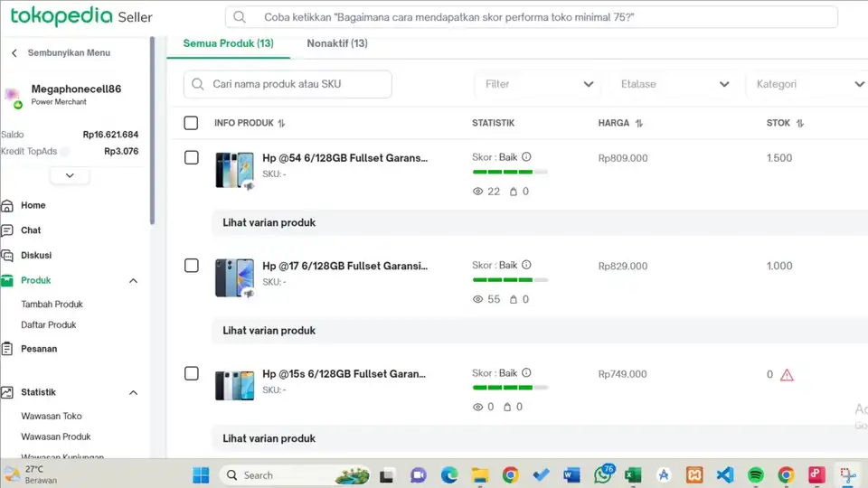This screenshot has width=868, height=488.
Task: Click the top Coba ketikkan search field
Action: (532, 17)
